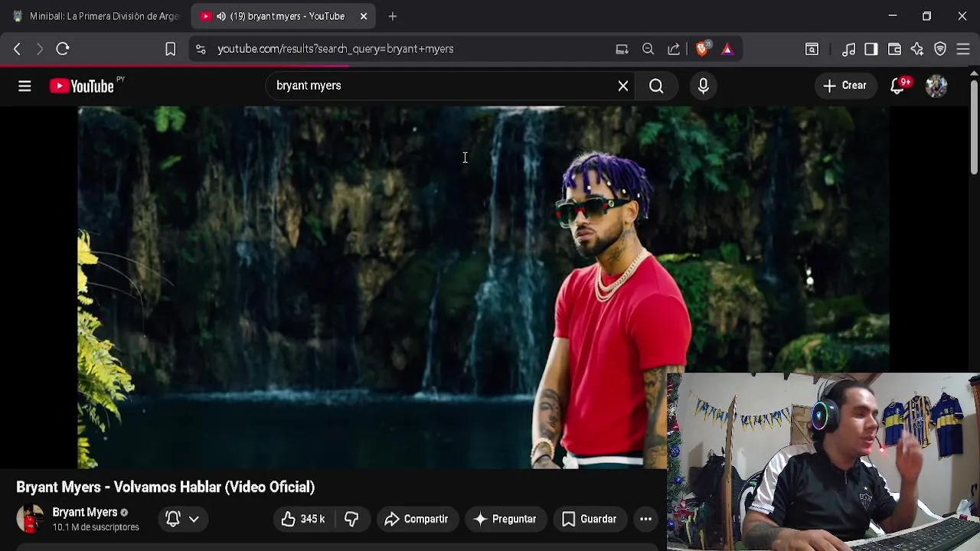Switch to the Miniball tab
The image size is (980, 551).
pos(96,16)
